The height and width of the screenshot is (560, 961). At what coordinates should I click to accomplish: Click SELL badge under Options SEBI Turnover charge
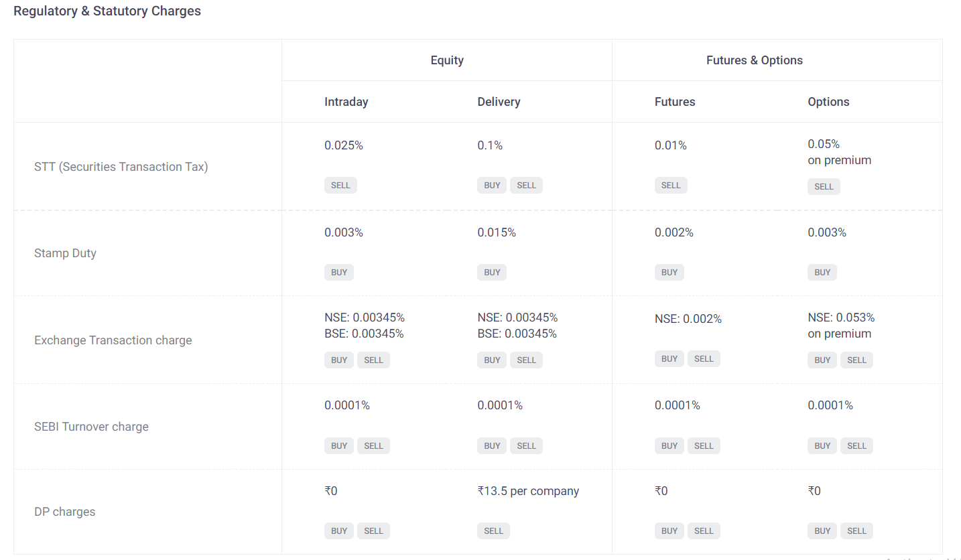856,446
